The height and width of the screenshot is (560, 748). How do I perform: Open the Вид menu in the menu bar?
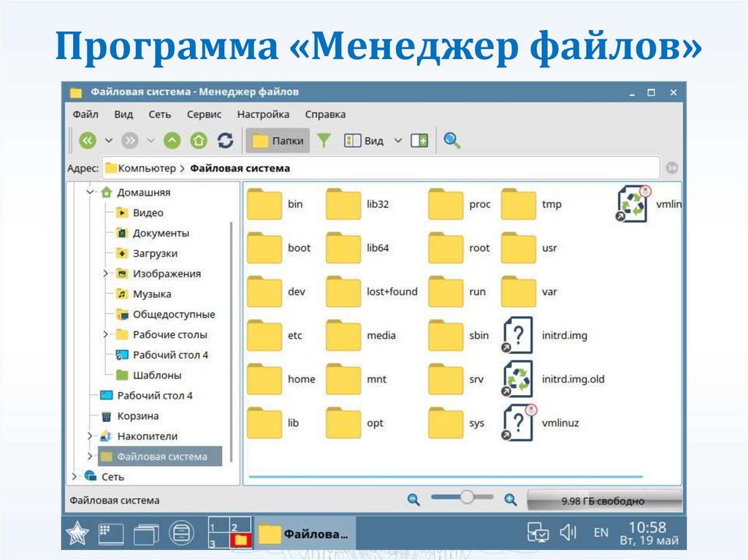[123, 115]
